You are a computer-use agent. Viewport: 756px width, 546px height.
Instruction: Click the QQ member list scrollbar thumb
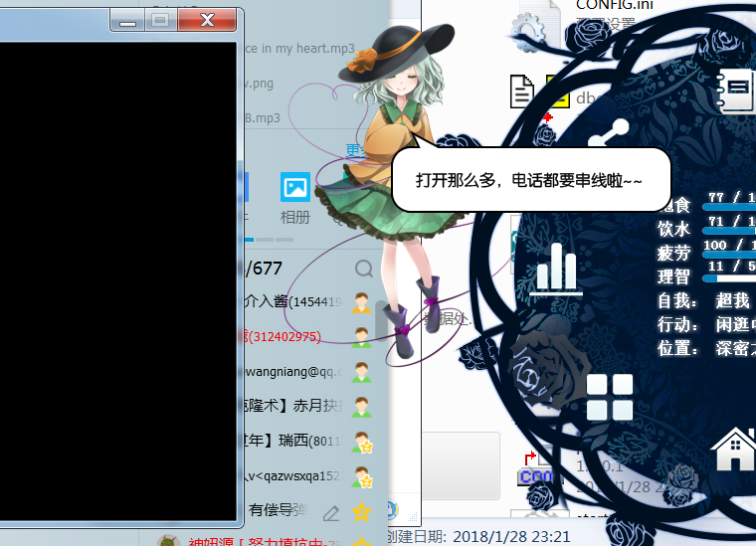click(x=381, y=320)
